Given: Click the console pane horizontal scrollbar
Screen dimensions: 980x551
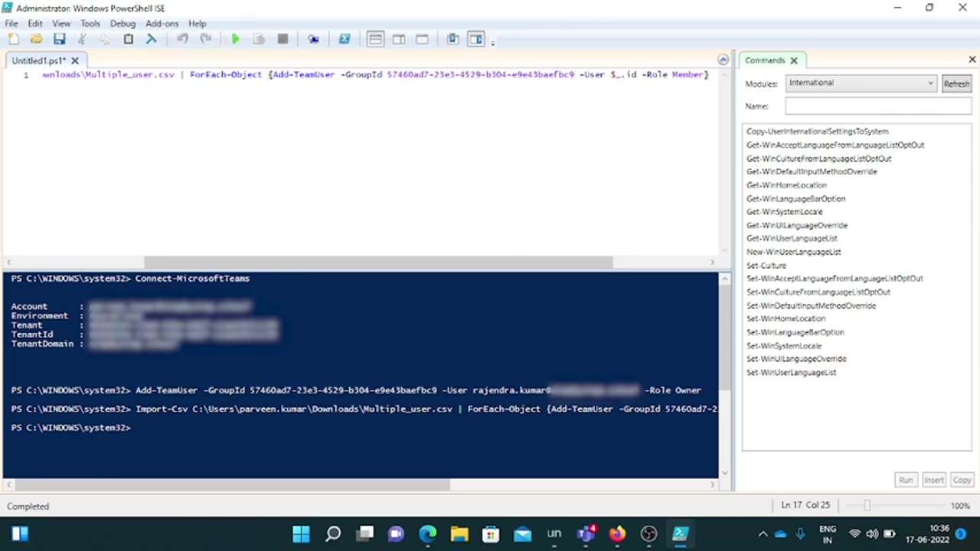Looking at the screenshot, I should pos(233,484).
